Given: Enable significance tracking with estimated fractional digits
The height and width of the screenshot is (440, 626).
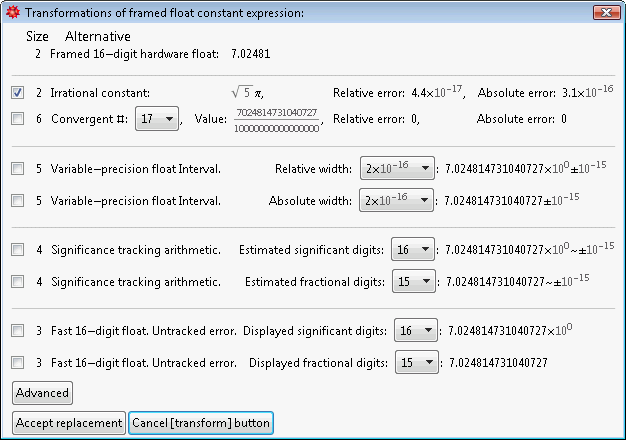Looking at the screenshot, I should point(18,281).
